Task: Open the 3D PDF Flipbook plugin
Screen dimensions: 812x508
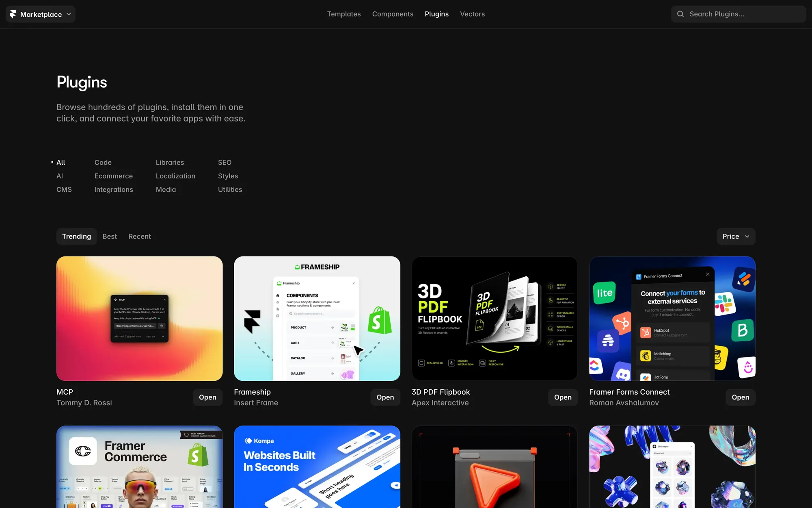Action: pos(563,397)
